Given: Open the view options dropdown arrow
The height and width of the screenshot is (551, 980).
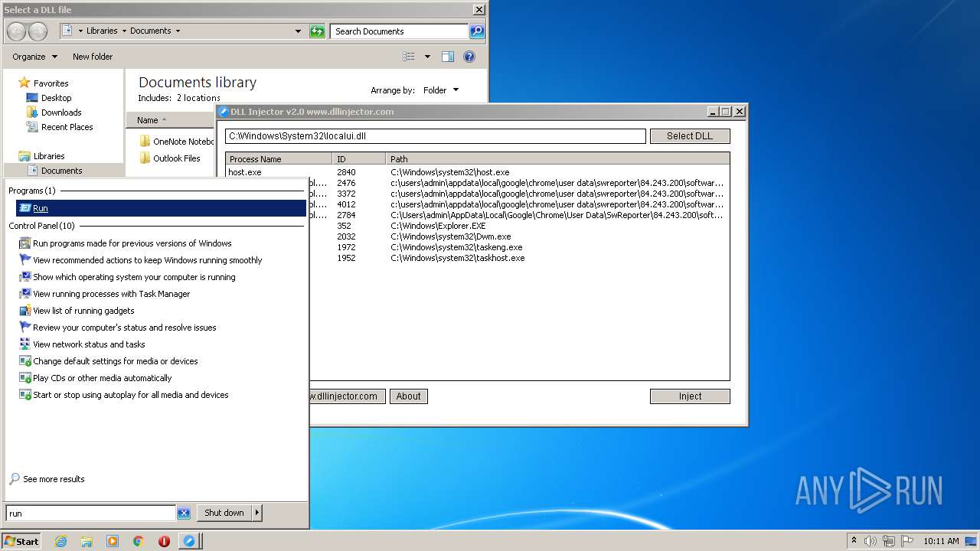Looking at the screenshot, I should coord(427,57).
